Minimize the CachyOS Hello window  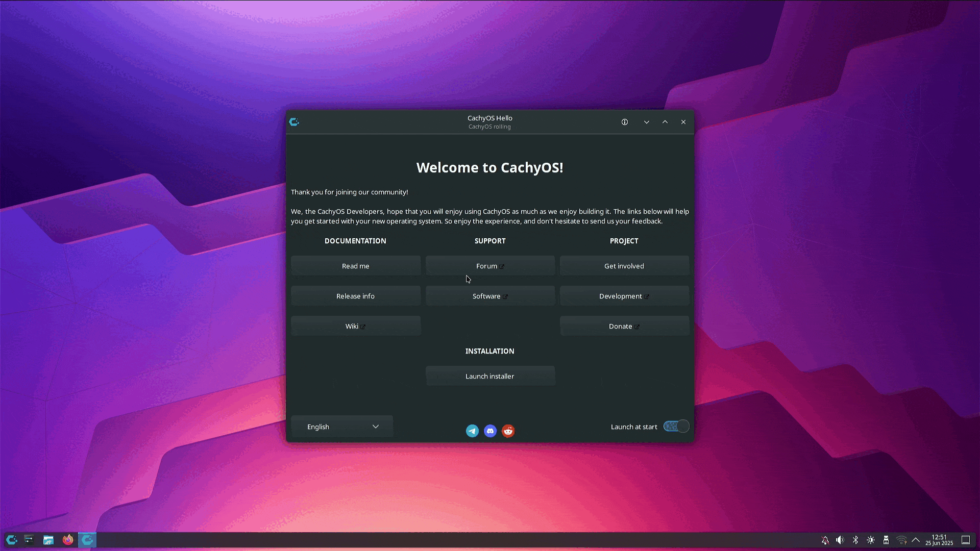647,122
